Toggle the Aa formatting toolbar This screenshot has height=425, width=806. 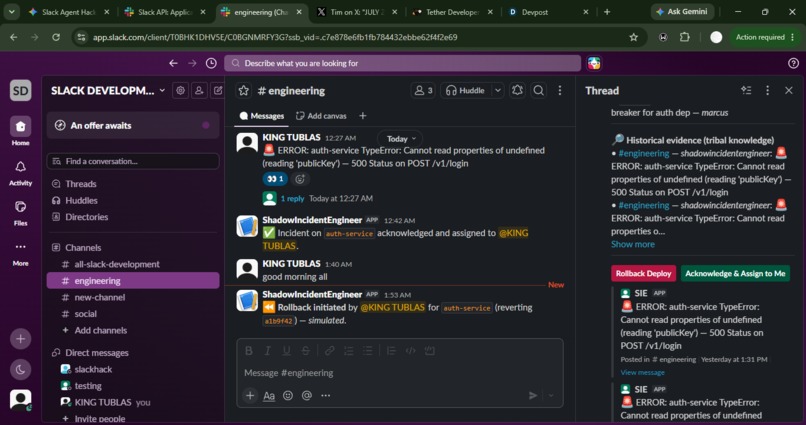tap(269, 395)
